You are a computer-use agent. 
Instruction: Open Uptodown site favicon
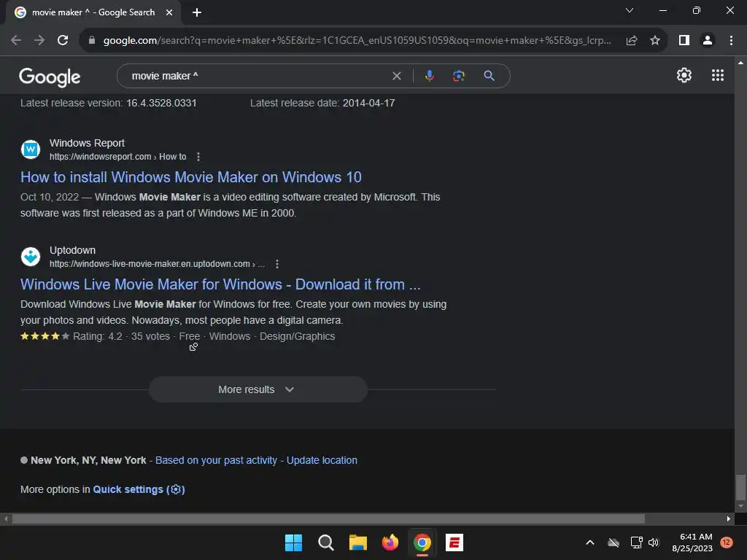(x=31, y=257)
